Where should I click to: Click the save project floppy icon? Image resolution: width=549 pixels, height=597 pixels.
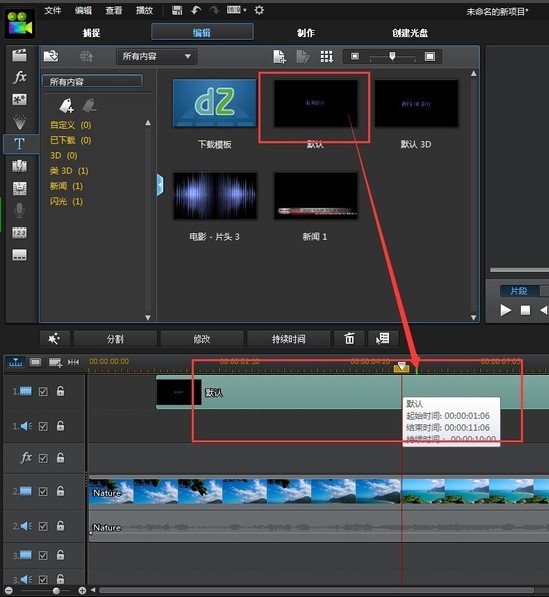pyautogui.click(x=177, y=10)
